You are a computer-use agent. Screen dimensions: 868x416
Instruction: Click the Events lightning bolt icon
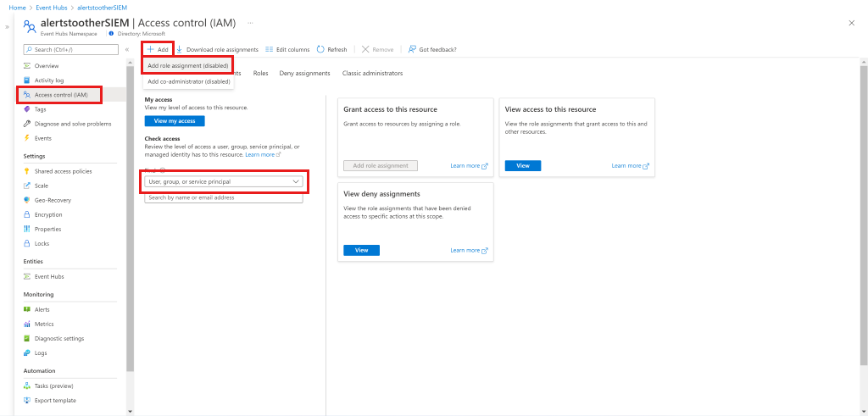click(x=26, y=138)
